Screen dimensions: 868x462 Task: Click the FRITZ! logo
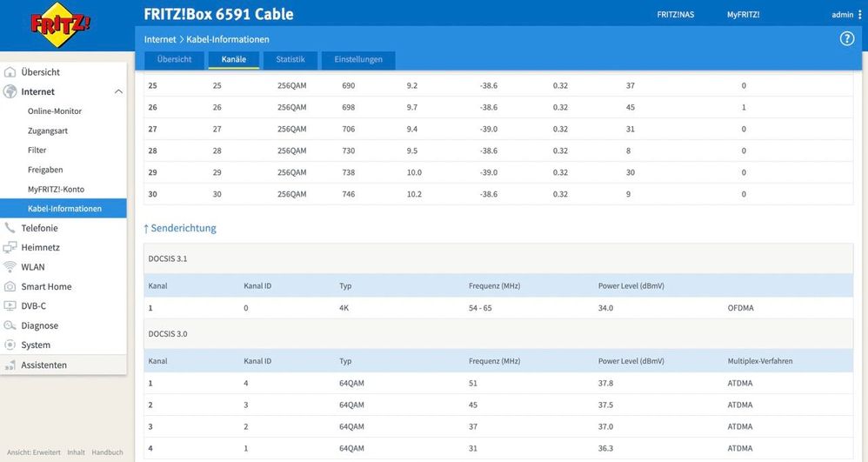click(60, 25)
